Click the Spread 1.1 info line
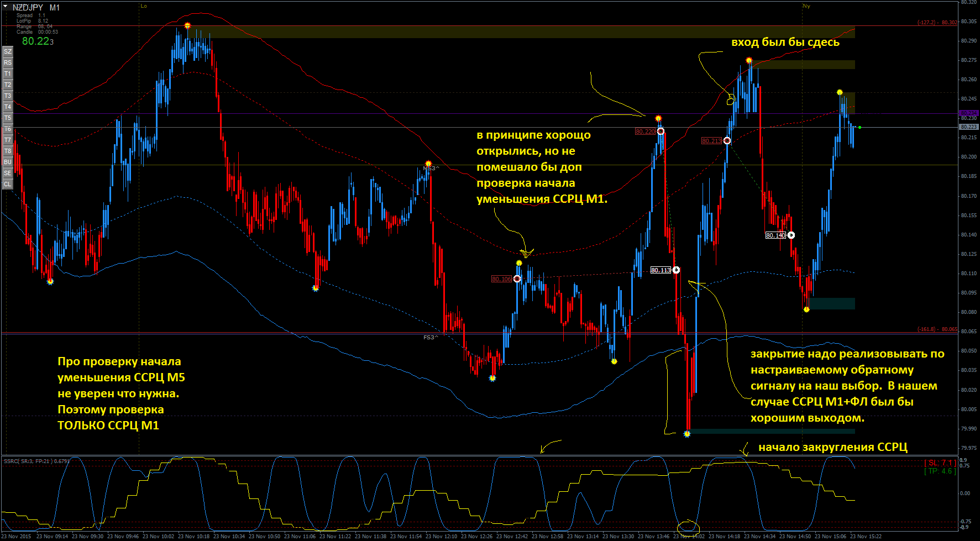This screenshot has width=980, height=541. [31, 15]
